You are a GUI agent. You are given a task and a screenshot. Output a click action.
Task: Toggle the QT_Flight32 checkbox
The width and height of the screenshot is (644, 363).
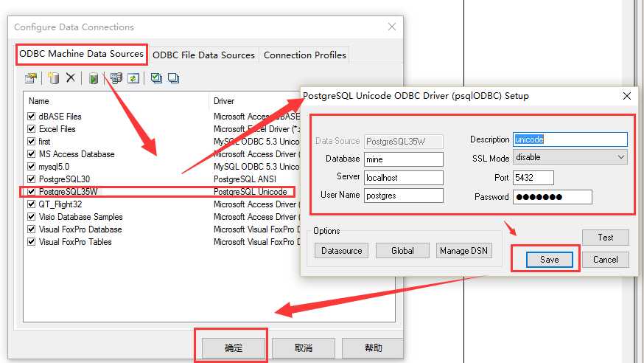(31, 204)
